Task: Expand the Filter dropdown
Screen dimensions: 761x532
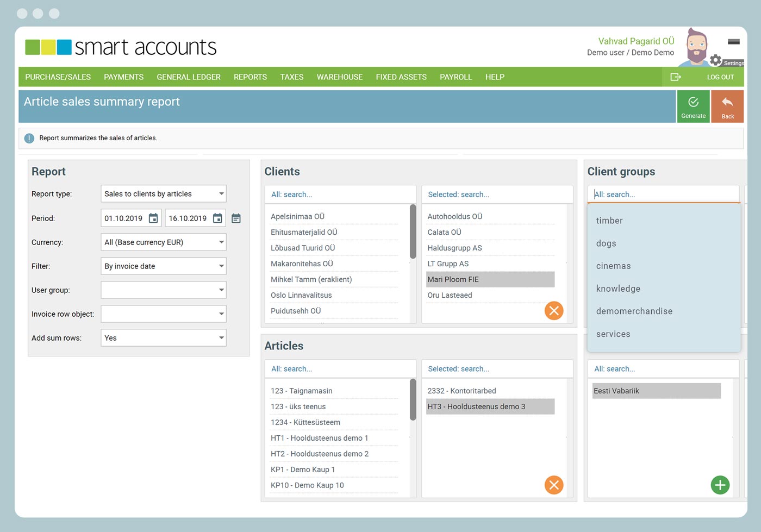Action: coord(164,266)
